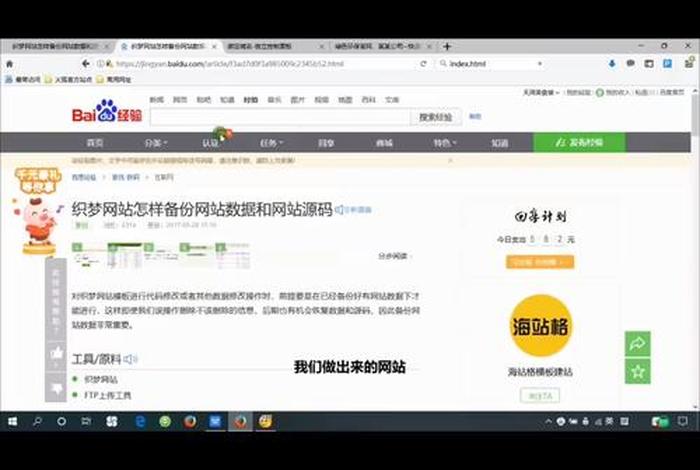
Task: Give the article a thumbs down
Action: 56,388
